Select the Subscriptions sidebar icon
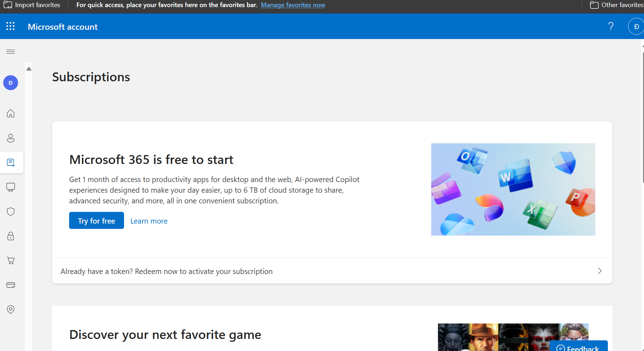Viewport: 644px width, 351px height. (11, 163)
